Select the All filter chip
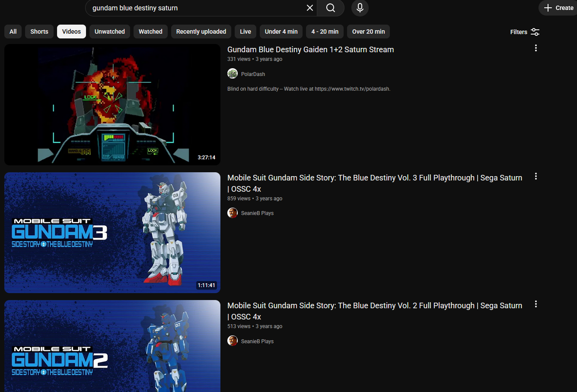 [13, 32]
